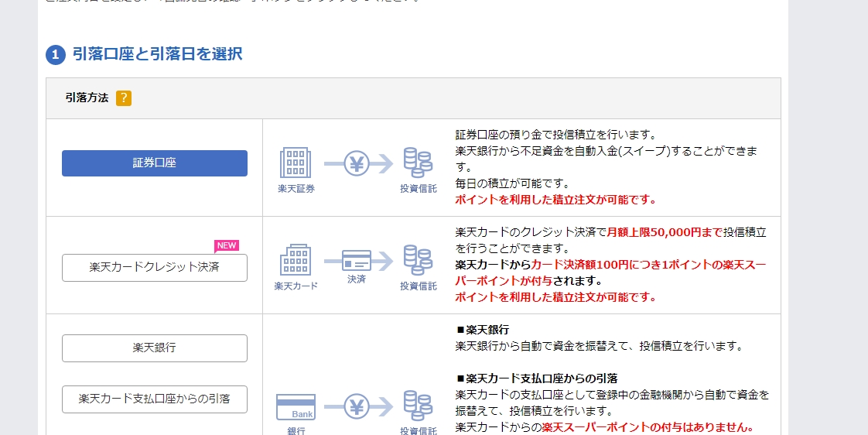This screenshot has width=868, height=435.
Task: Click the 楽天カード building icon
Action: [296, 260]
